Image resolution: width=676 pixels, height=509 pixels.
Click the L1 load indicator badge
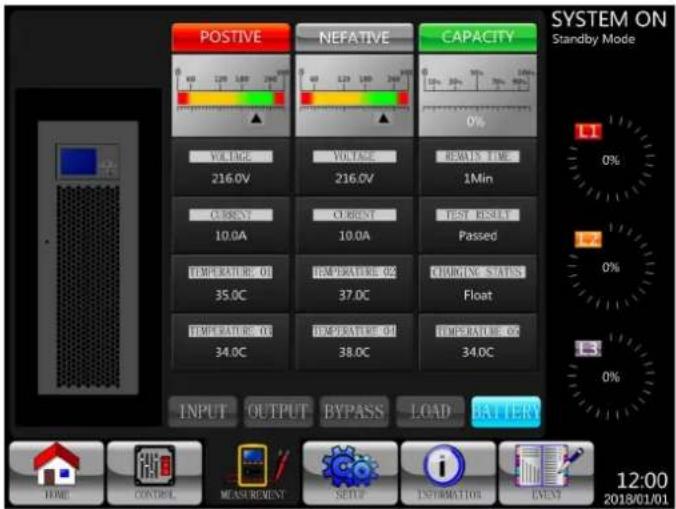click(588, 131)
